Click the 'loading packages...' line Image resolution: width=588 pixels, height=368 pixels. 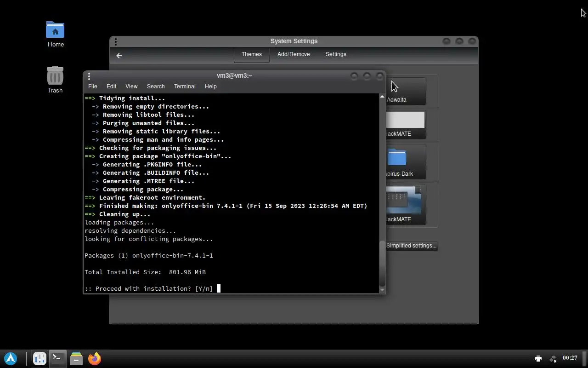[119, 223]
